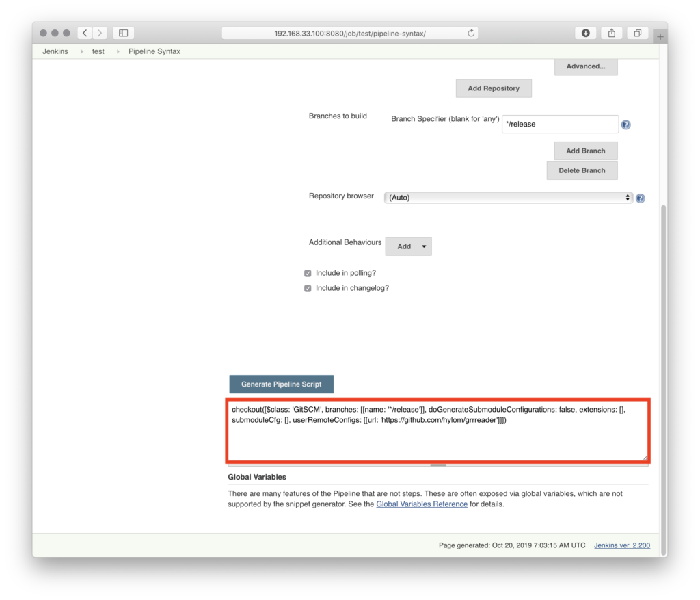Screen dimensions: 700x600
Task: Open the Global Variables Reference link
Action: click(422, 504)
